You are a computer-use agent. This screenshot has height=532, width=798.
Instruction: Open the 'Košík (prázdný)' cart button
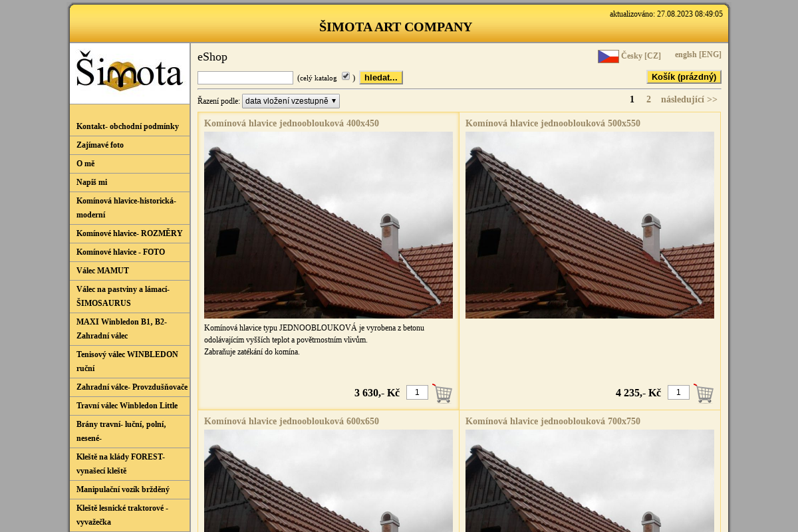pos(684,77)
